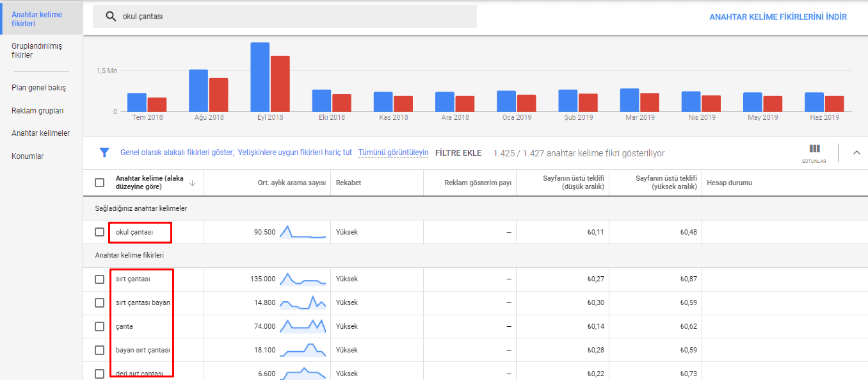The height and width of the screenshot is (380, 868).
Task: Select the bayan sırt çantası checkbox
Action: 99,350
